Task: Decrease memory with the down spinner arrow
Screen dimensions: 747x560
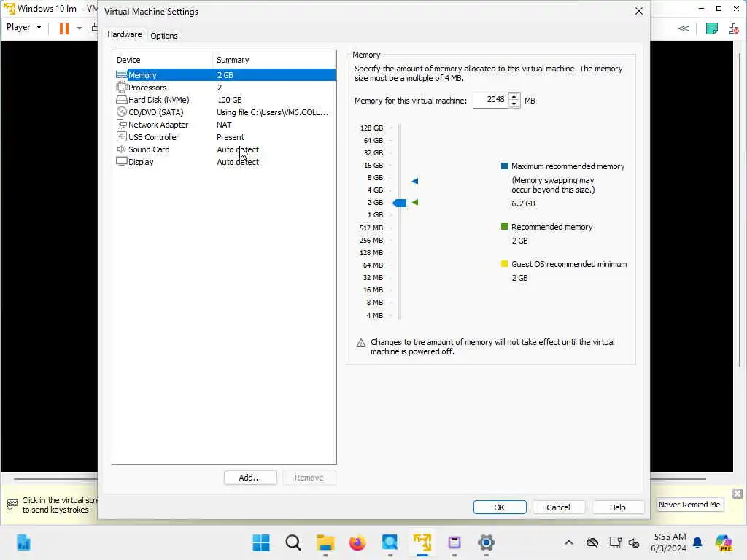Action: pyautogui.click(x=514, y=104)
